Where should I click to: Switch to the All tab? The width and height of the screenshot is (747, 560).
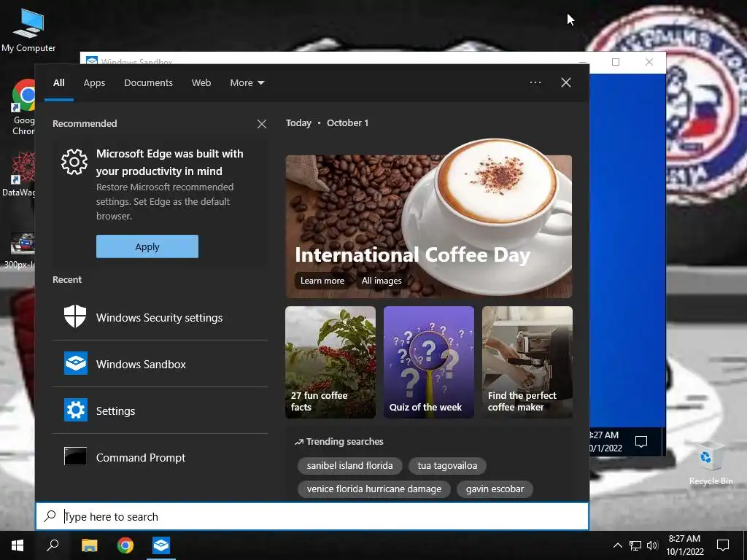pyautogui.click(x=59, y=83)
